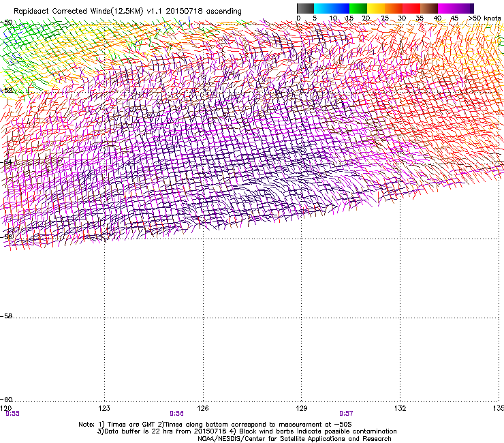Image resolution: width=504 pixels, height=443 pixels.
Task: Click the '40' legend scale label
Action: tap(437, 18)
